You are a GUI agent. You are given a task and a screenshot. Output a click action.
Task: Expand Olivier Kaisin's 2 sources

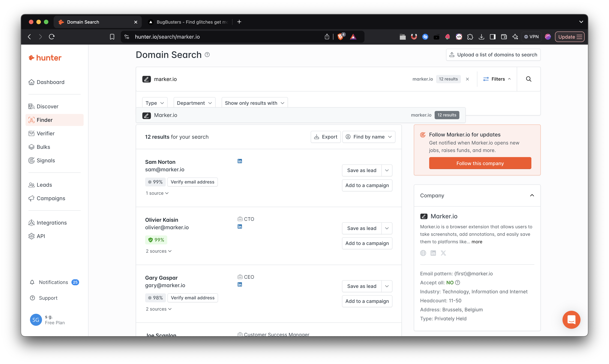click(x=158, y=251)
